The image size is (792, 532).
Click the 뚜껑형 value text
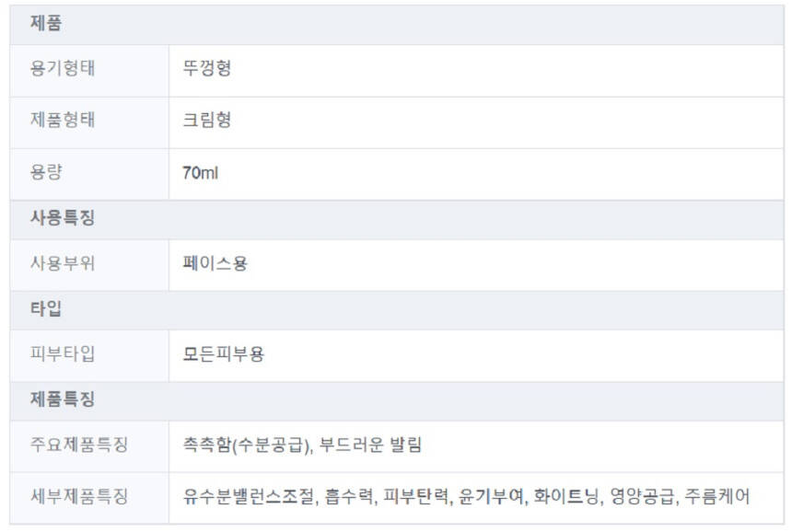206,69
